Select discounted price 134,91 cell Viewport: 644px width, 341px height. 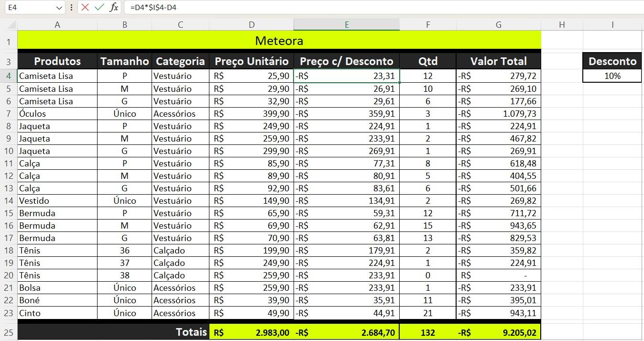click(x=347, y=200)
